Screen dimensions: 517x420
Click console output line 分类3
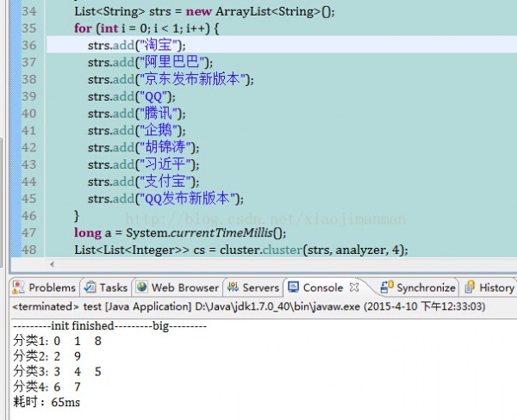[58, 372]
